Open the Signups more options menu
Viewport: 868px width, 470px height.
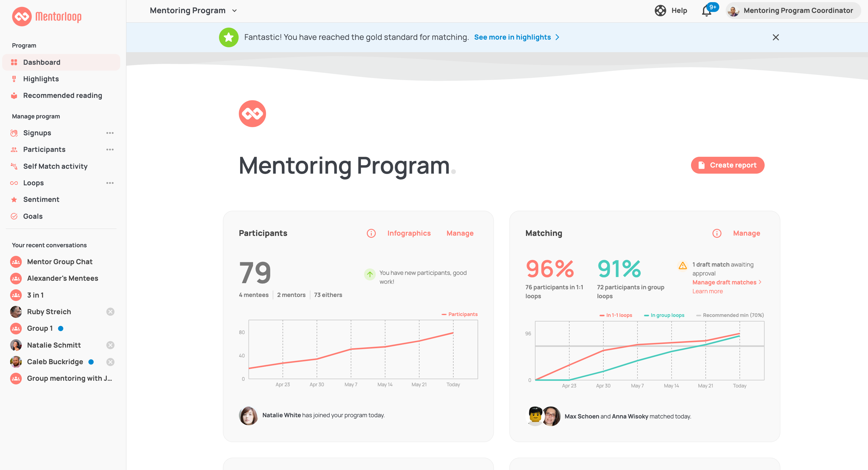tap(110, 133)
